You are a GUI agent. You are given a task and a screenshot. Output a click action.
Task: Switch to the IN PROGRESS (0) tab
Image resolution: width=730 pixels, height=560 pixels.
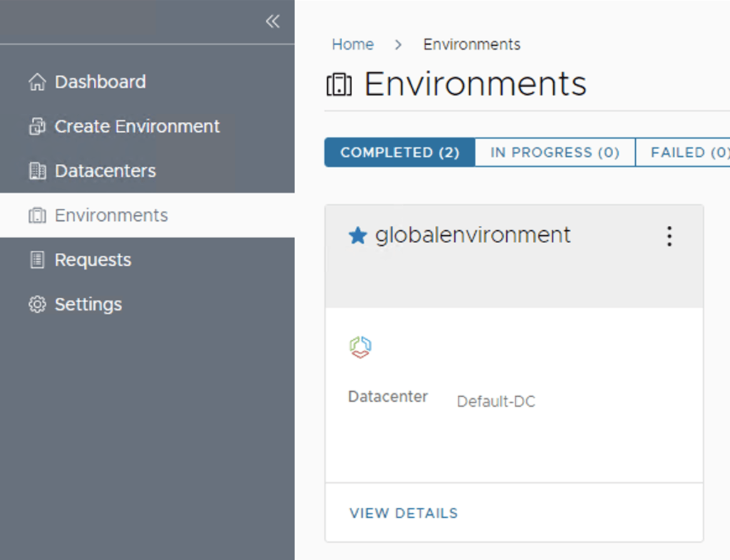555,152
